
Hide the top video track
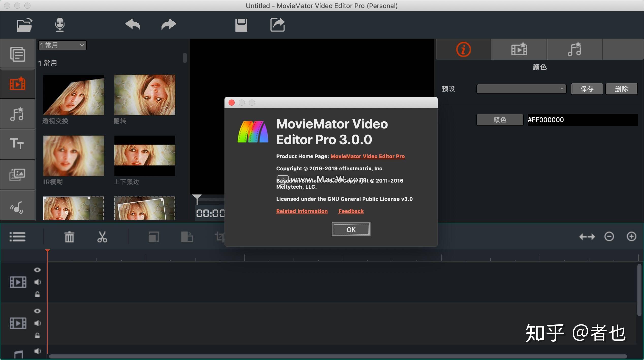pos(37,270)
